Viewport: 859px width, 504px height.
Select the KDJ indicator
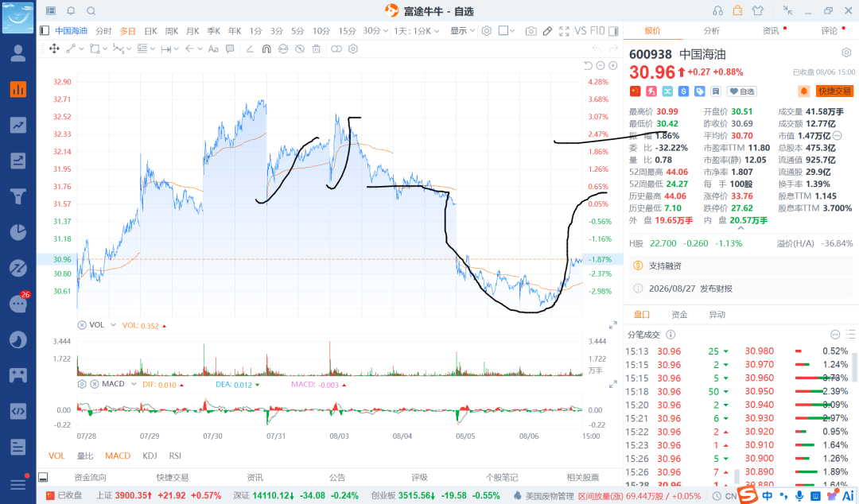click(x=150, y=456)
